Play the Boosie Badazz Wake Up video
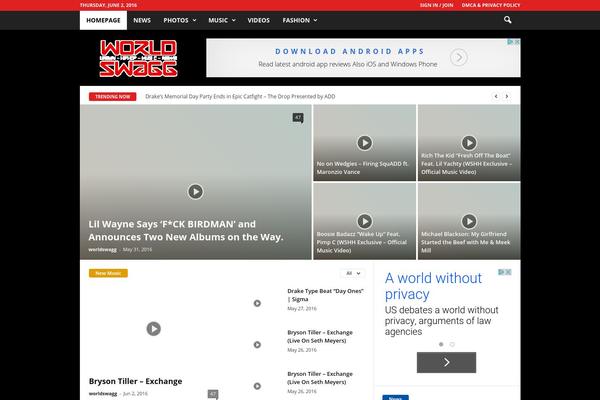Image resolution: width=600 pixels, height=400 pixels. tap(365, 221)
